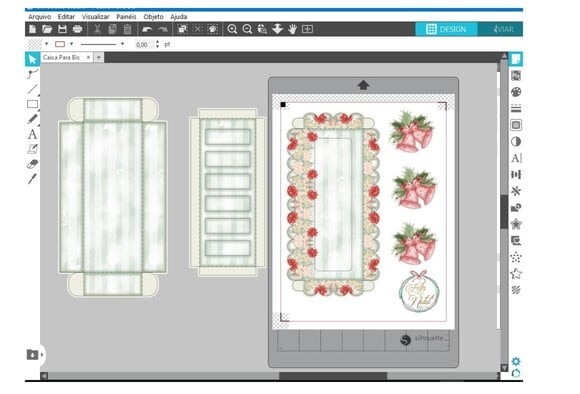Click the Open file folder icon
Image resolution: width=580 pixels, height=394 pixels.
click(x=47, y=29)
